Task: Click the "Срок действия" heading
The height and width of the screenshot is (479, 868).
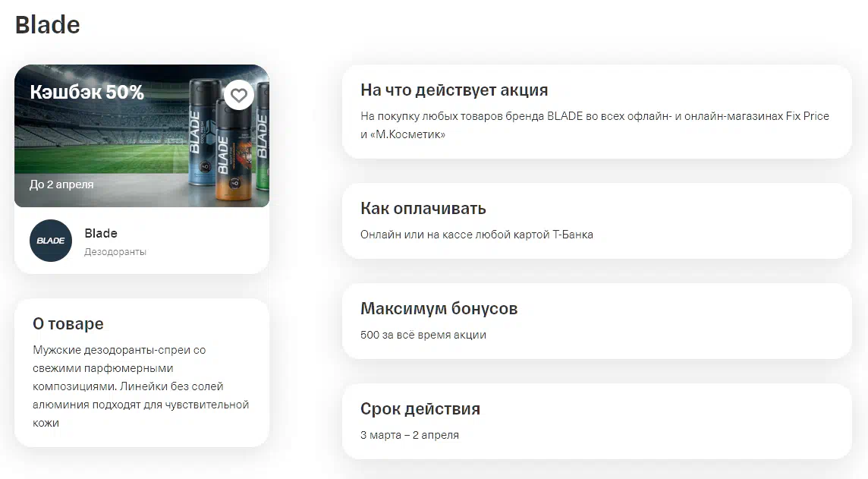Action: point(420,409)
